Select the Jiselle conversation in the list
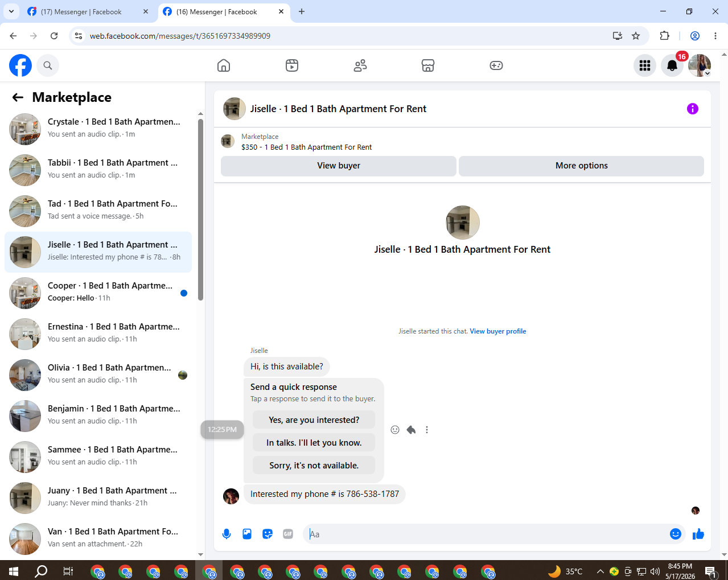This screenshot has height=580, width=728. (x=98, y=252)
